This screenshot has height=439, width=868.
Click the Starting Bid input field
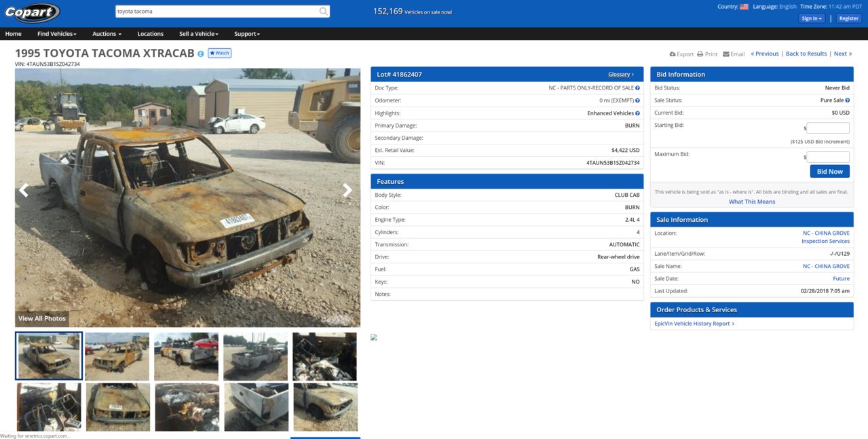pos(828,128)
